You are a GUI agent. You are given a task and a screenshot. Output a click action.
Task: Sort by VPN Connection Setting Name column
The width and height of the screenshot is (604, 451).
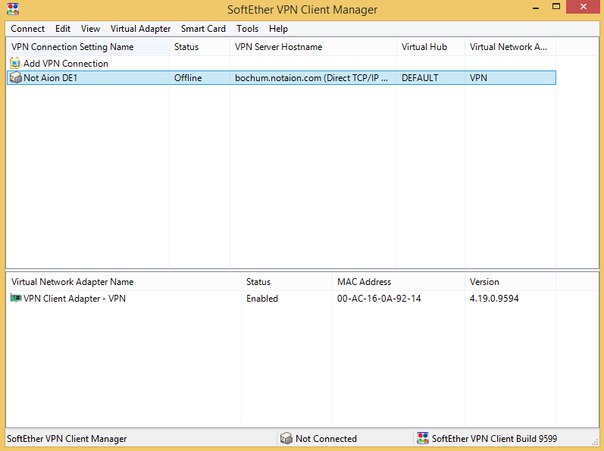88,47
